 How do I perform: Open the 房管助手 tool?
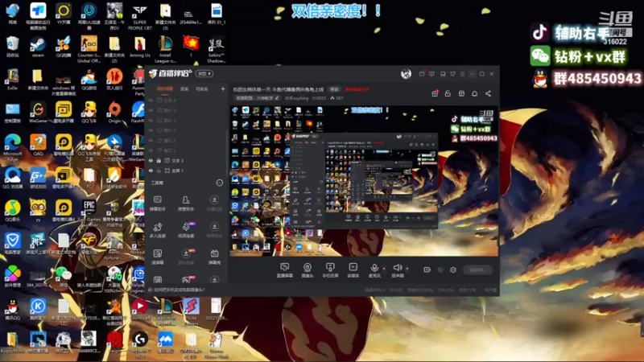click(x=186, y=204)
